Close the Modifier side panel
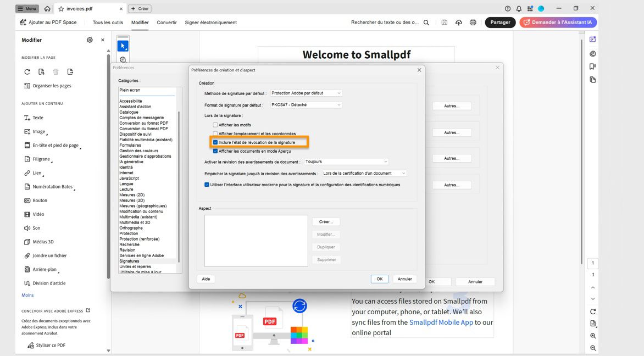The image size is (644, 356). (x=103, y=40)
